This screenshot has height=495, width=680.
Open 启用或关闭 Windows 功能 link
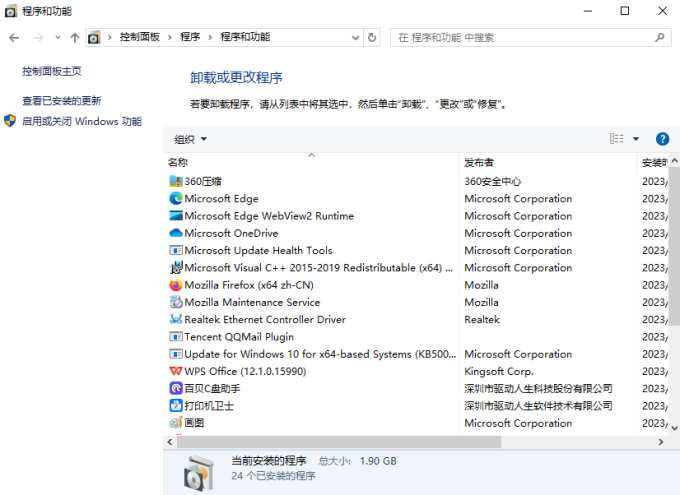pos(82,121)
